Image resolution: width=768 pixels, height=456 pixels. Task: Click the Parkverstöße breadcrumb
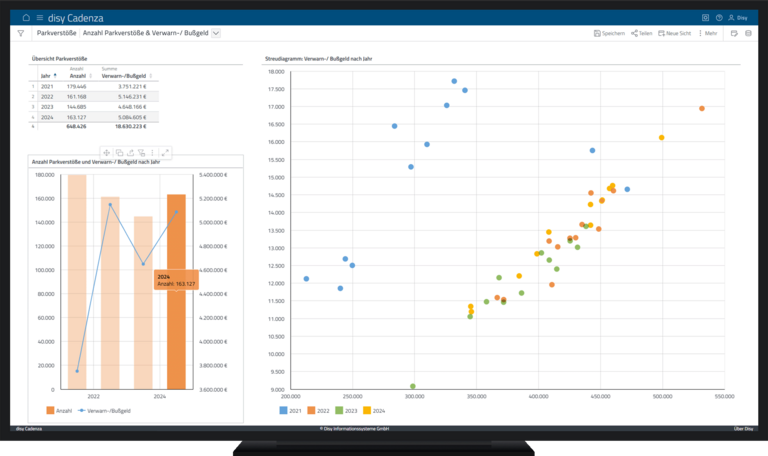pos(56,33)
